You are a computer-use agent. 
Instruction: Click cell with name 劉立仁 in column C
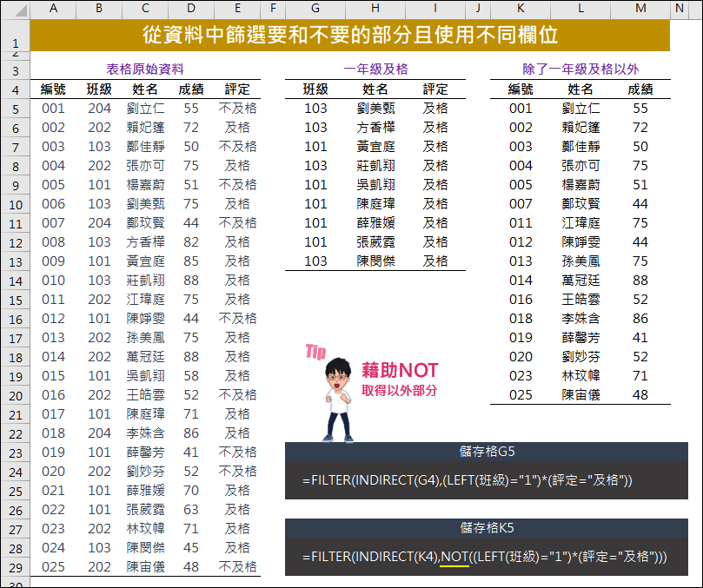[145, 109]
